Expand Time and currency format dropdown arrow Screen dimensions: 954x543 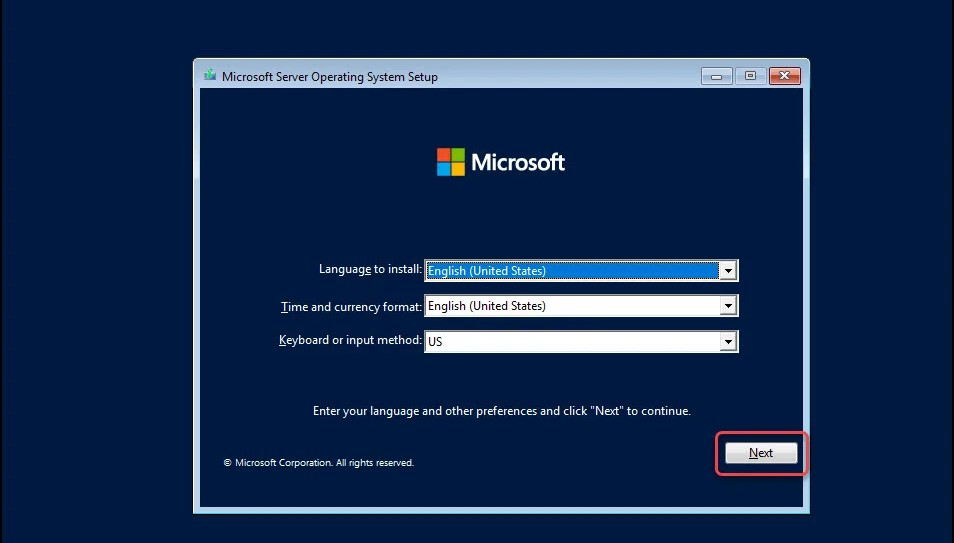[728, 306]
